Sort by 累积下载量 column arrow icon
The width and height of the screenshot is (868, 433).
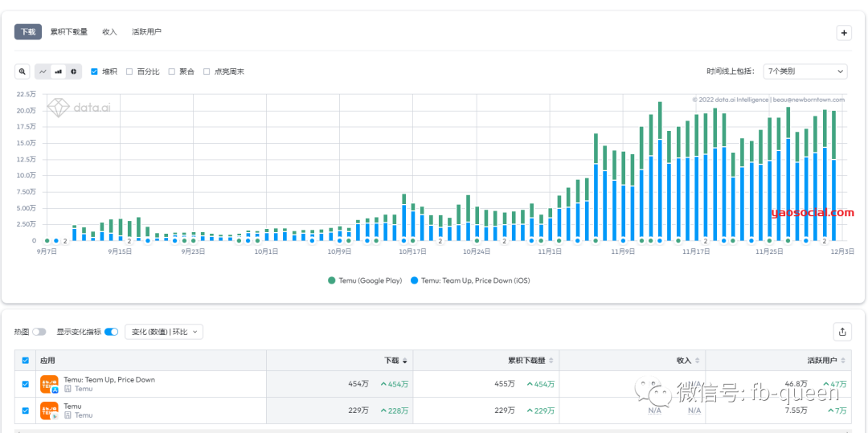click(x=551, y=361)
